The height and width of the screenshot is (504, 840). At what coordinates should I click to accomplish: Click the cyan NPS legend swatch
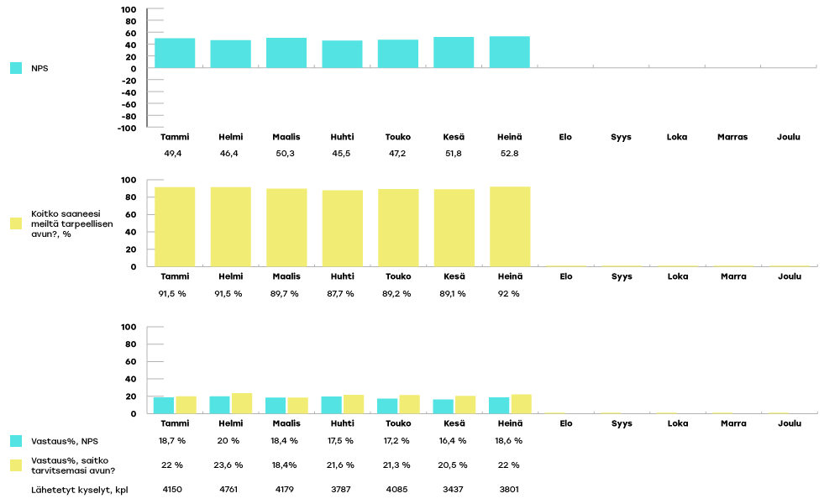[x=15, y=68]
